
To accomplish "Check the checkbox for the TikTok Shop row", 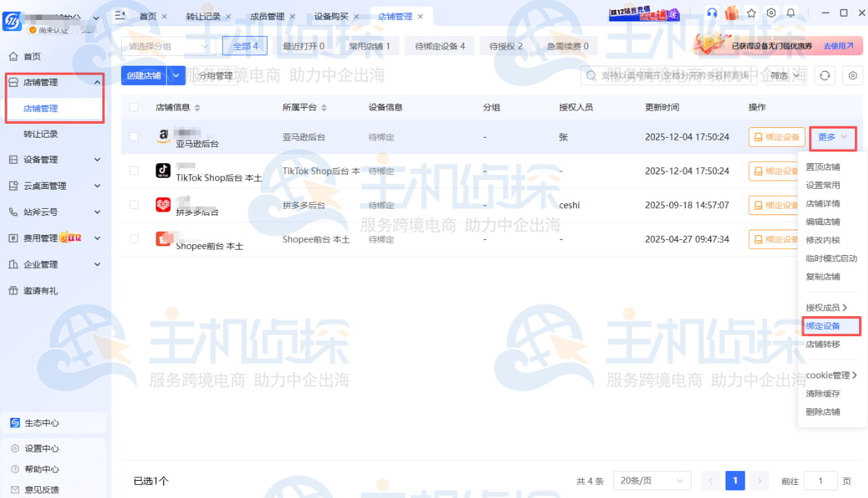I will click(133, 171).
